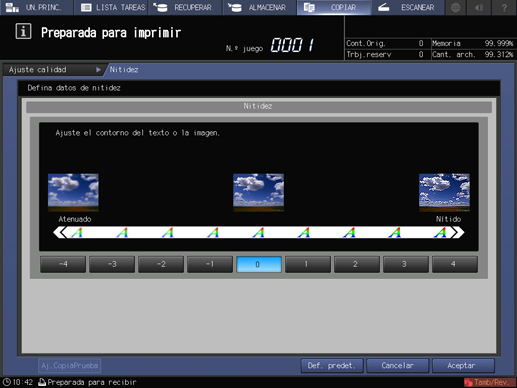Click 'Preparada para imprimir' status message
517x388 pixels.
(111, 33)
